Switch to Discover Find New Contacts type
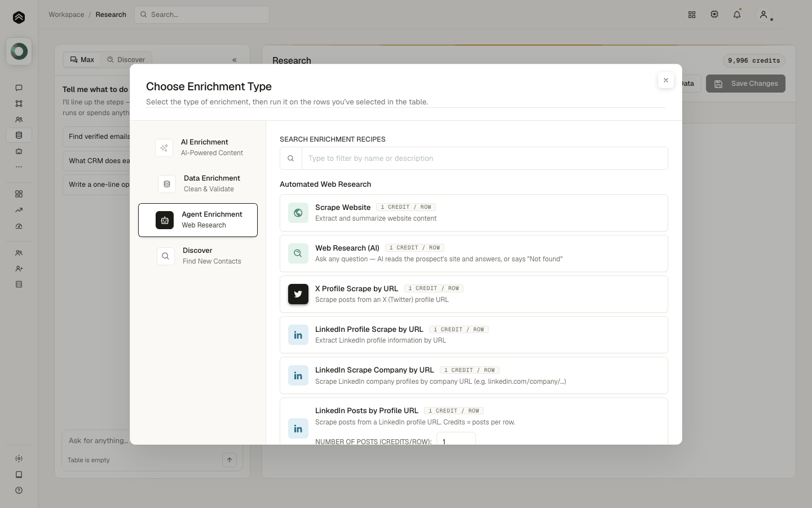The height and width of the screenshot is (508, 812). tap(198, 256)
